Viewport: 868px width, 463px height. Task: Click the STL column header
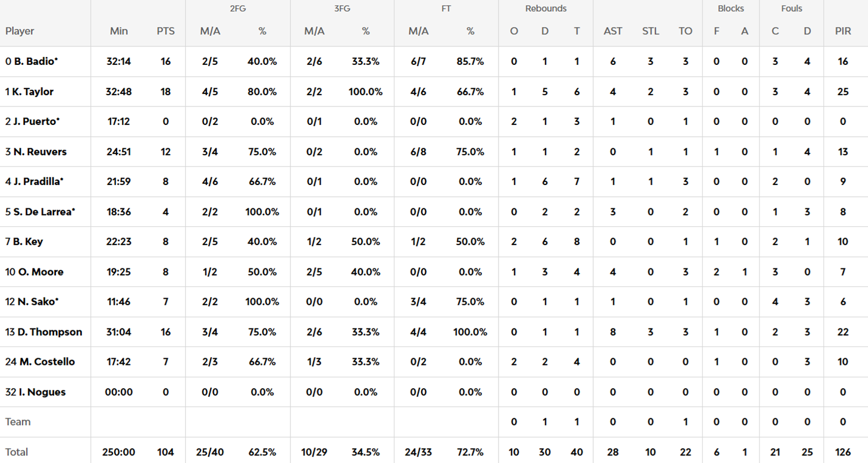click(x=650, y=31)
